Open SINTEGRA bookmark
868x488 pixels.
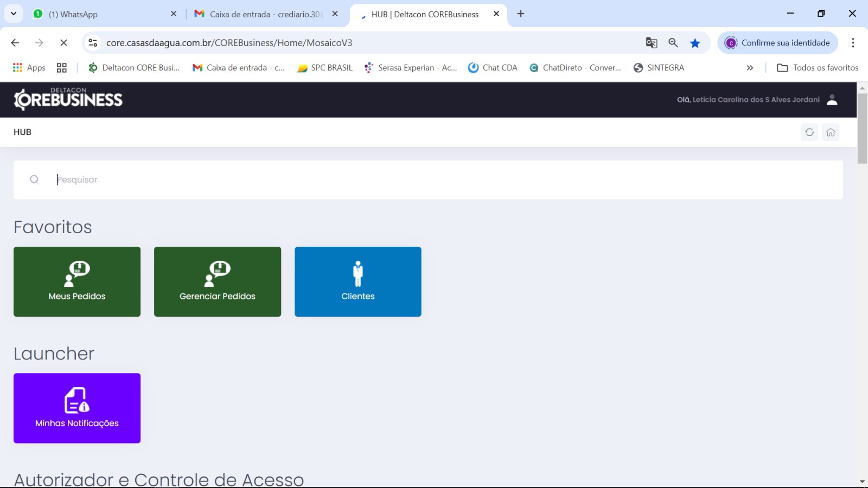(x=659, y=68)
